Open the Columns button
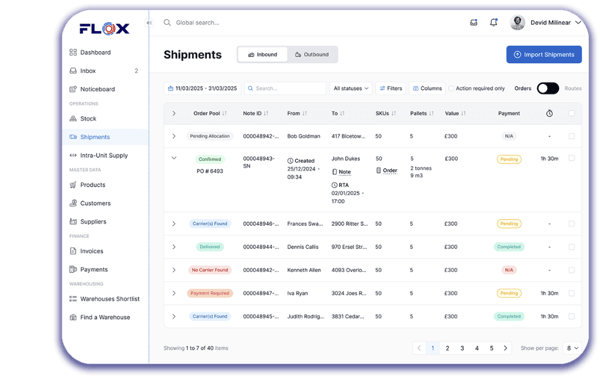 (427, 88)
